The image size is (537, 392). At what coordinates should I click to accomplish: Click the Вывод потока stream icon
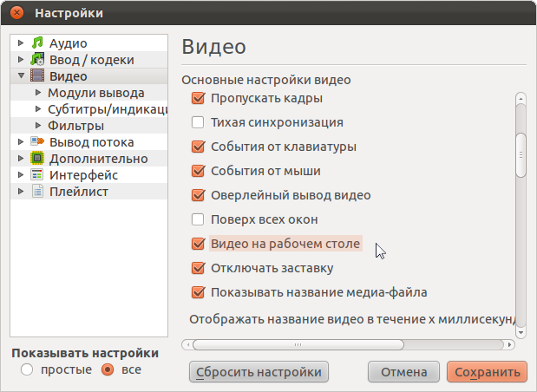(37, 141)
